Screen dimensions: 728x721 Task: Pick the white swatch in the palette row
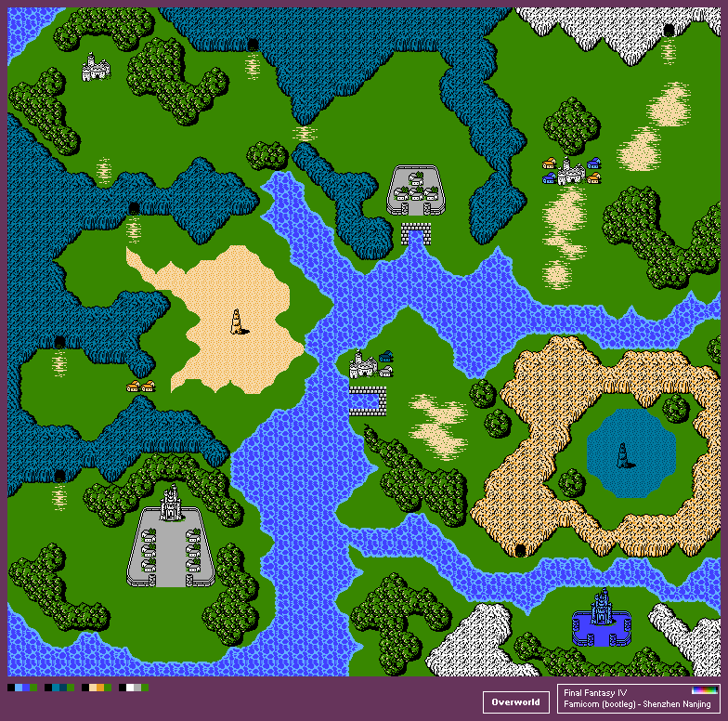point(130,688)
